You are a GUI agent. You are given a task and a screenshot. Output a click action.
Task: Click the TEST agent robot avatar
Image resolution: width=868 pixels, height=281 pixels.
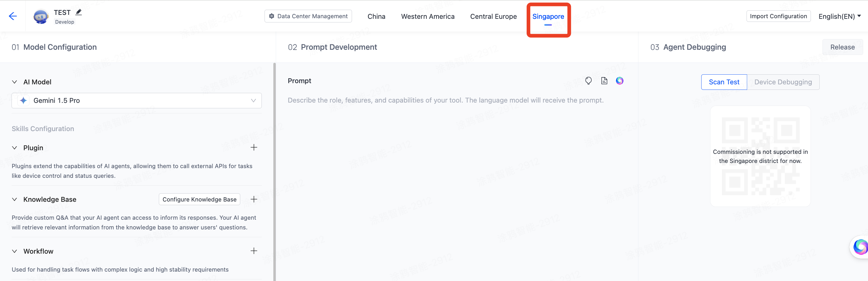coord(41,16)
